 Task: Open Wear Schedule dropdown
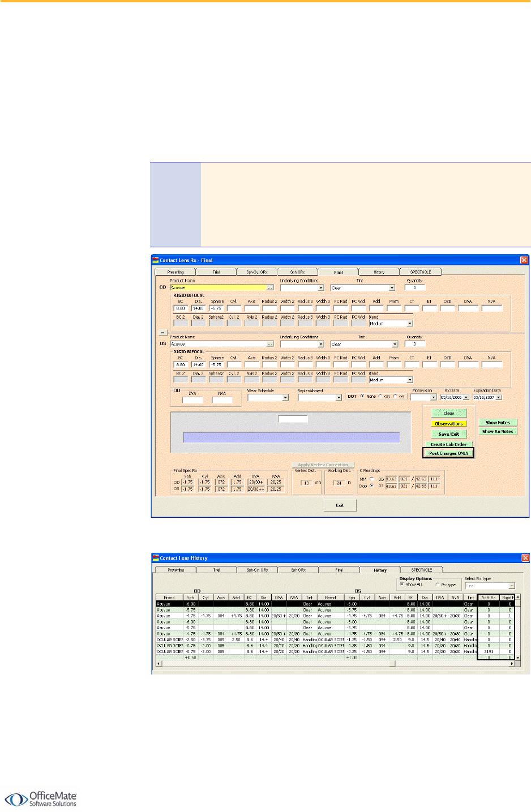[x=285, y=398]
